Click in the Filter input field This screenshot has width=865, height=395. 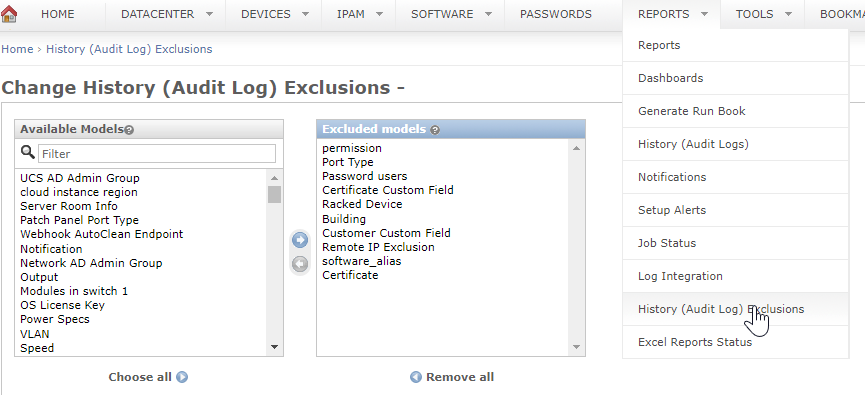[x=157, y=153]
